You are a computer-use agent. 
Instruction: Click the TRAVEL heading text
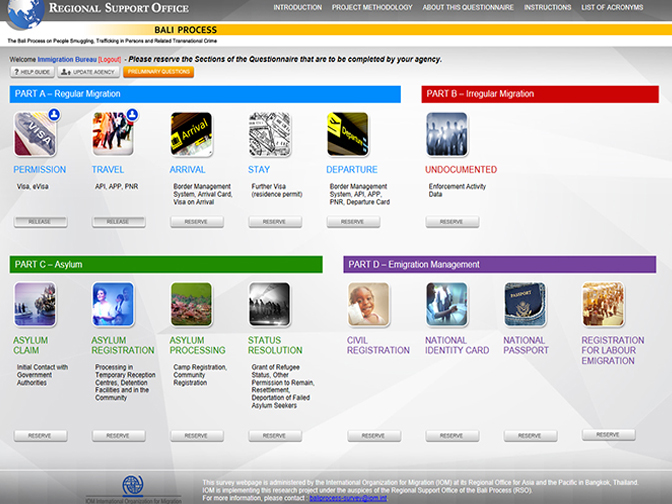point(108,170)
